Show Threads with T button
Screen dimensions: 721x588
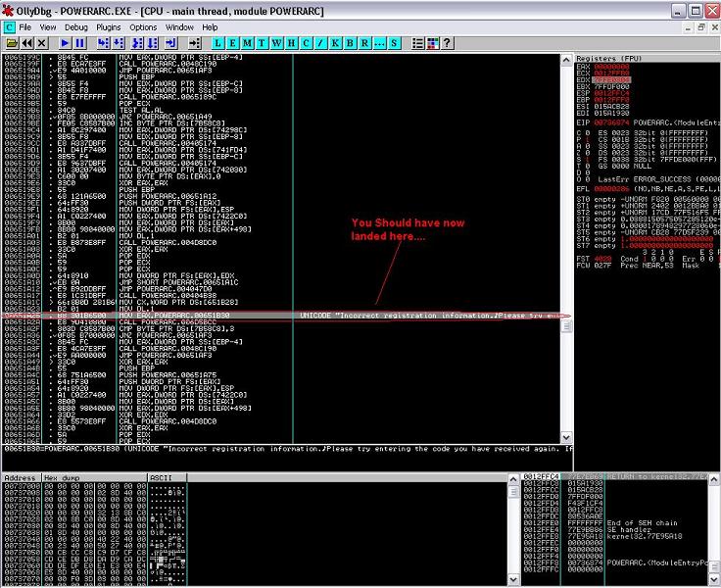263,43
